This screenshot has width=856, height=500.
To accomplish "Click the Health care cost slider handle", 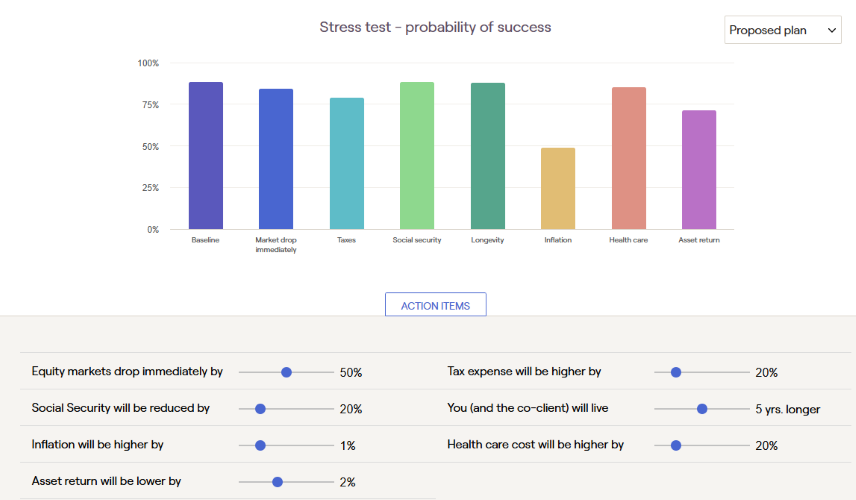I will pos(676,445).
